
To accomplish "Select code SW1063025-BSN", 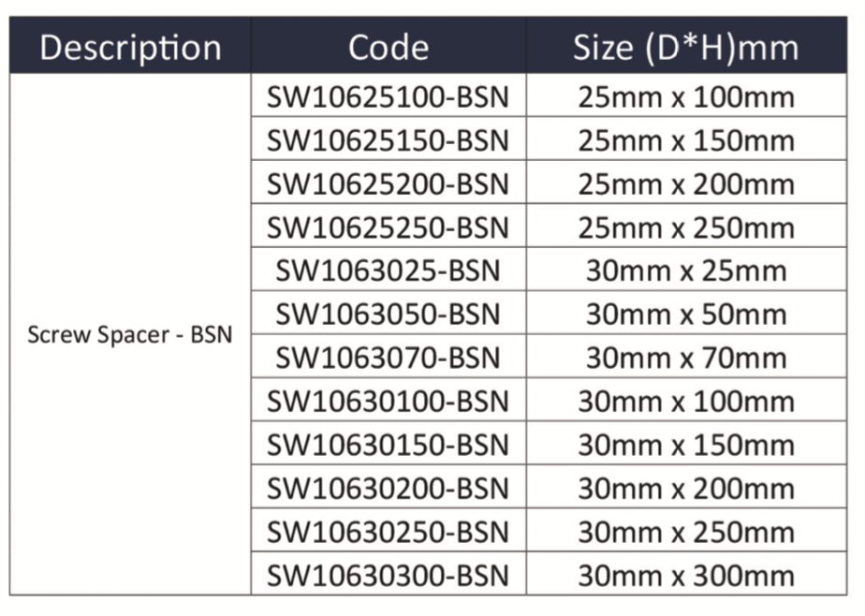I will pyautogui.click(x=389, y=271).
